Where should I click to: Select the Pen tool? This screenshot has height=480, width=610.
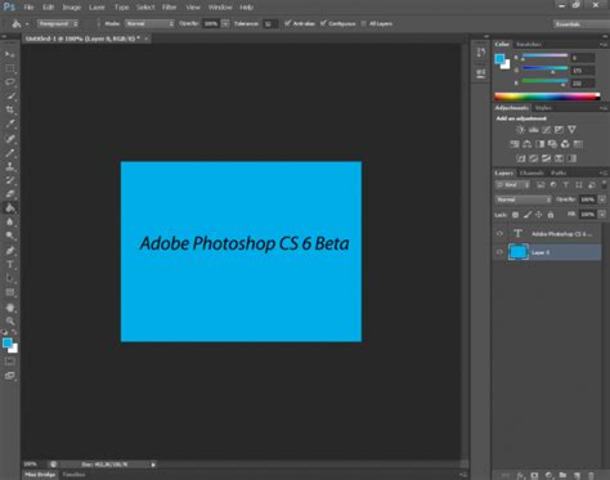click(x=10, y=250)
